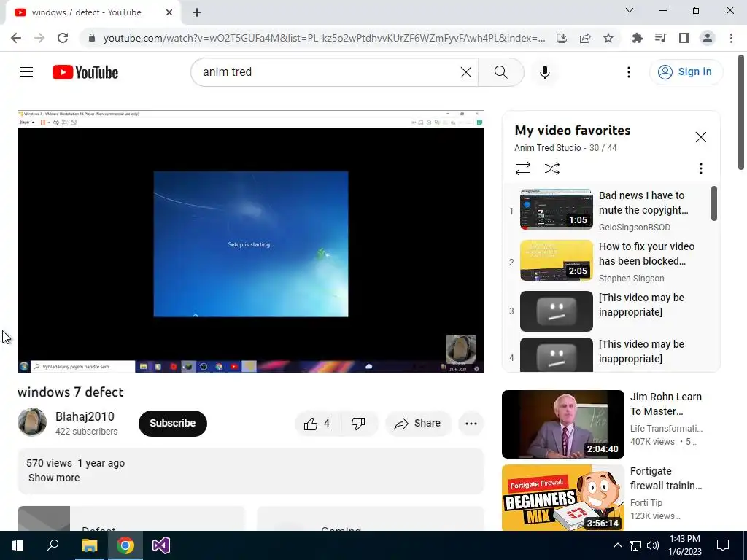747x560 pixels.
Task: Bookmark this tab with star
Action: pyautogui.click(x=608, y=38)
